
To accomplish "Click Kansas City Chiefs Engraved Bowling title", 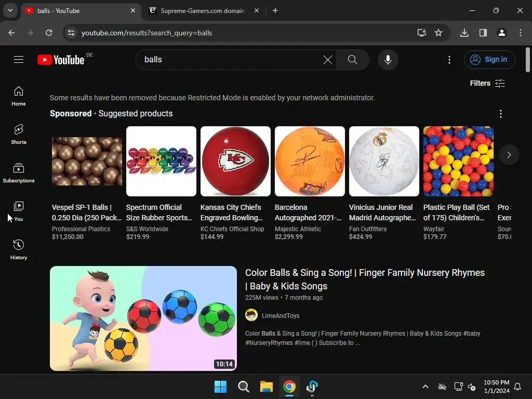I will tap(232, 212).
